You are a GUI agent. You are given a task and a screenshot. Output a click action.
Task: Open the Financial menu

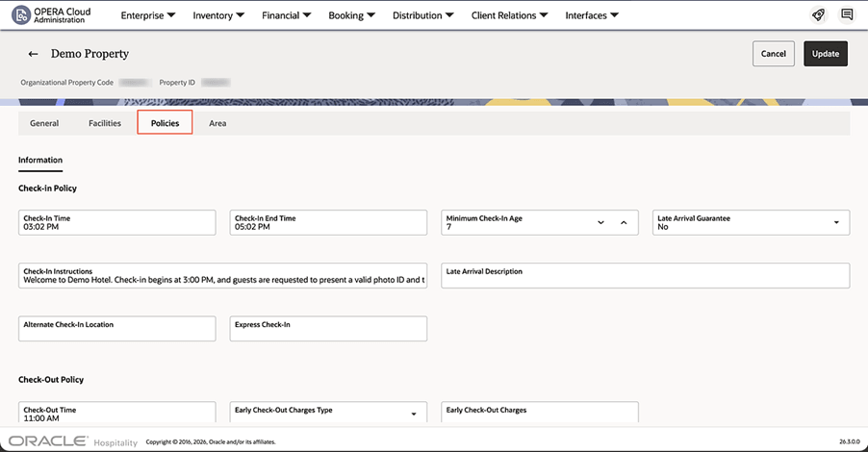click(286, 15)
